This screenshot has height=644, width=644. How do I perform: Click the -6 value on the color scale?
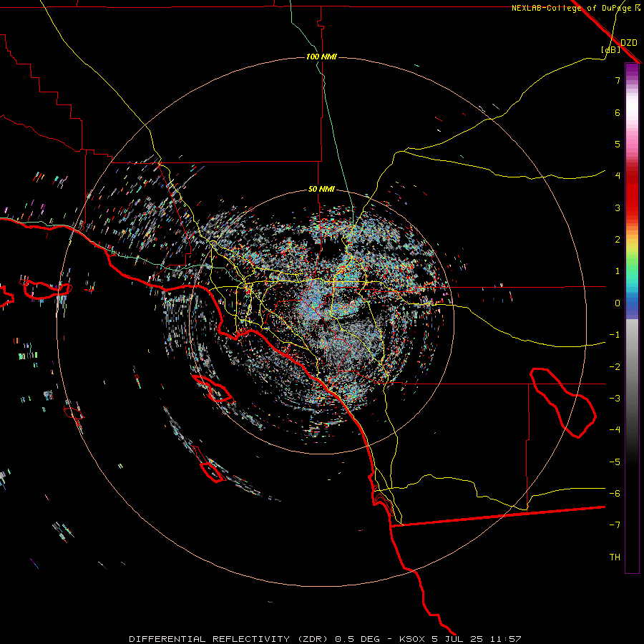tap(615, 494)
